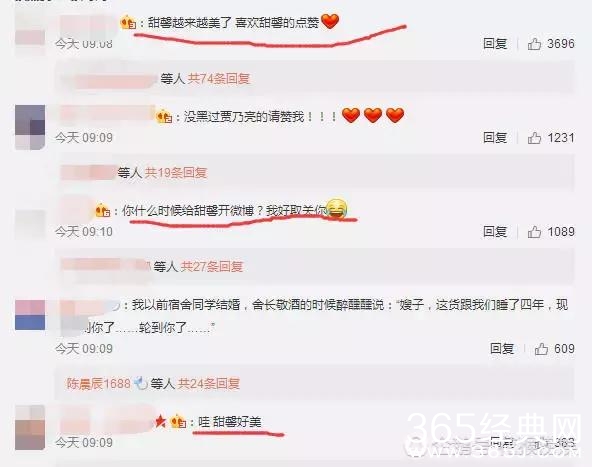This screenshot has height=467, width=592.
Task: Click verified icon beside 陈晨辰1688
Action: 140,384
